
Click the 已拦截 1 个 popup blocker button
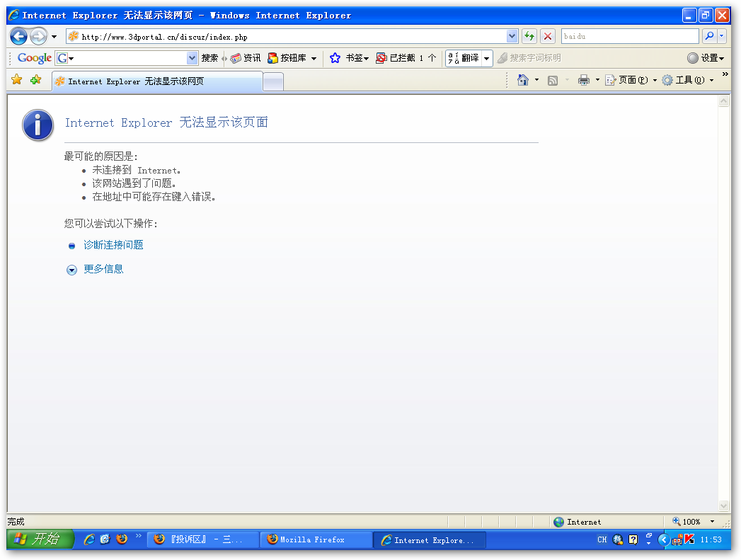coord(406,58)
